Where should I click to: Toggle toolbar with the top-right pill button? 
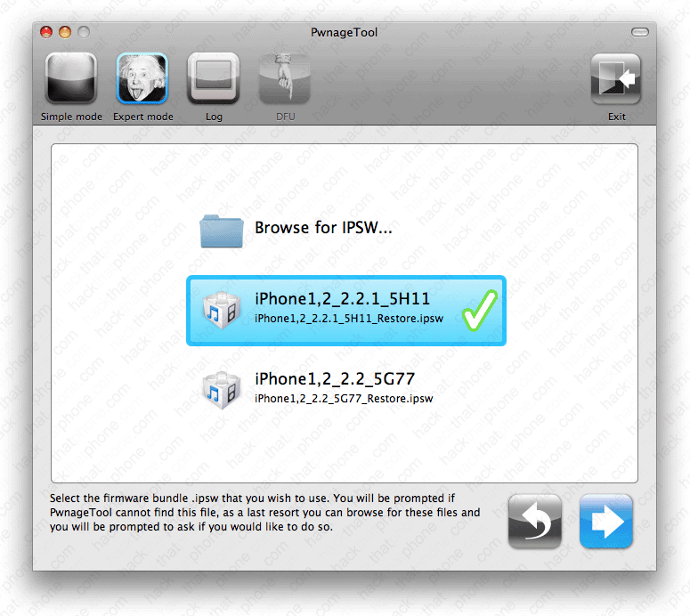(639, 32)
